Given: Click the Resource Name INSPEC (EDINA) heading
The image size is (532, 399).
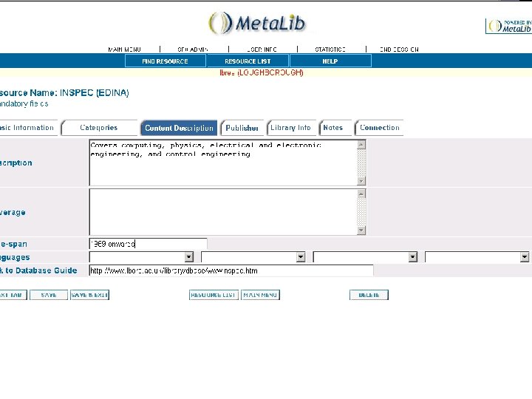Looking at the screenshot, I should point(64,92).
